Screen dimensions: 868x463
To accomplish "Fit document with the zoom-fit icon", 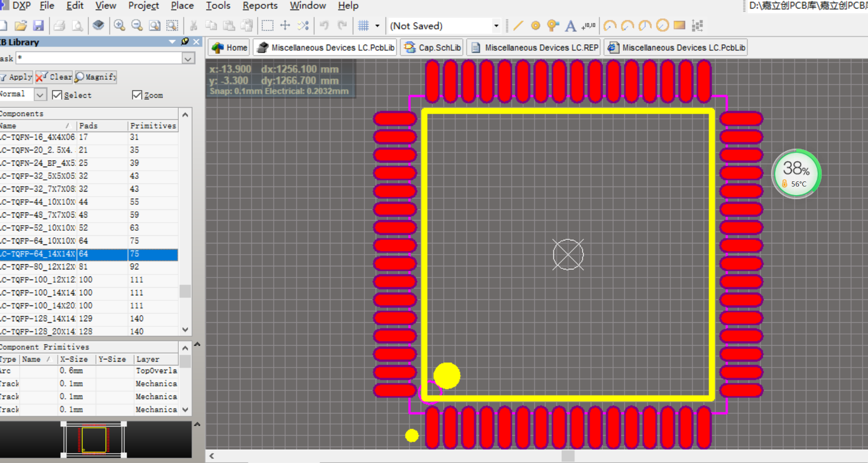I will (x=155, y=25).
